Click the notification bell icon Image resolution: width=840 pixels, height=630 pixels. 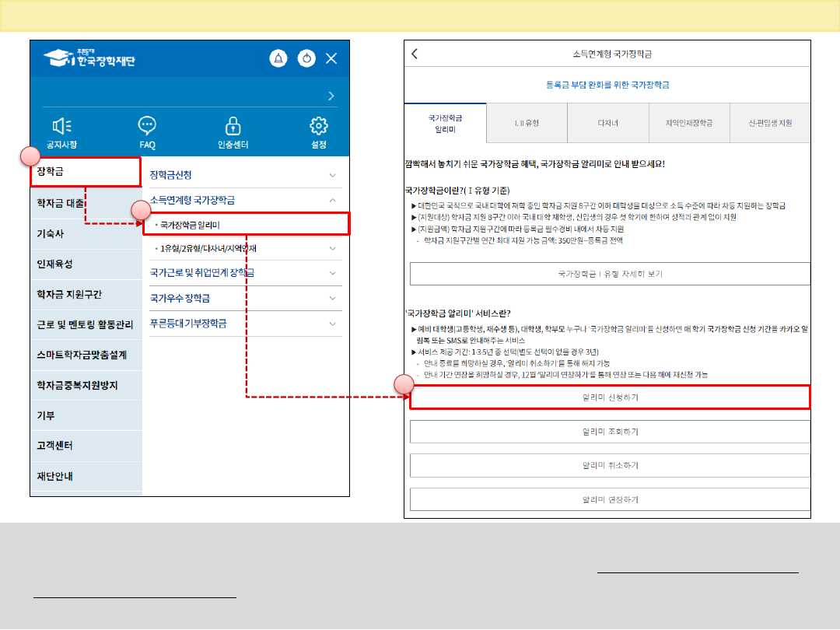(278, 58)
